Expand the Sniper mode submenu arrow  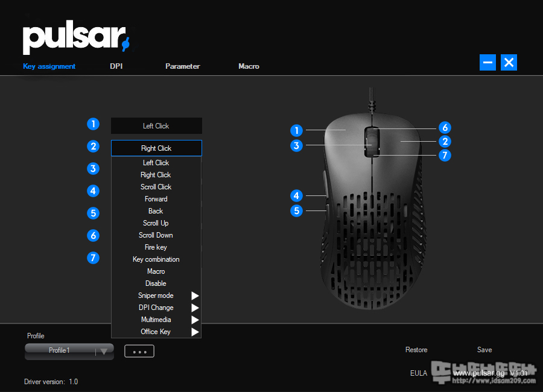click(195, 296)
